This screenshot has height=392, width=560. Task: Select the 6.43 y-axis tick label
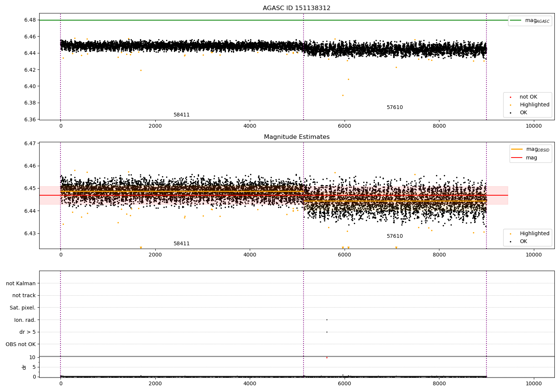[30, 233]
